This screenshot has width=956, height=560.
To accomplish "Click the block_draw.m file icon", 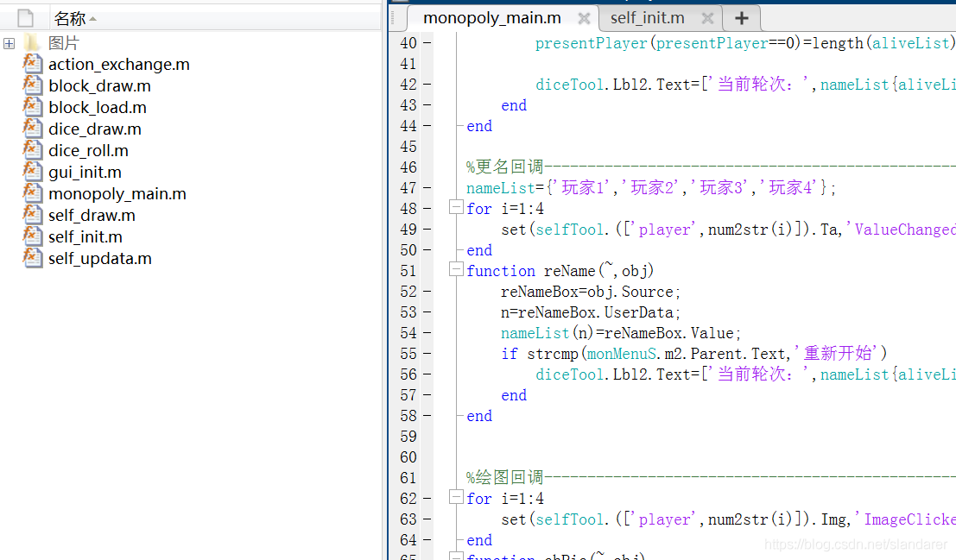I will point(32,85).
